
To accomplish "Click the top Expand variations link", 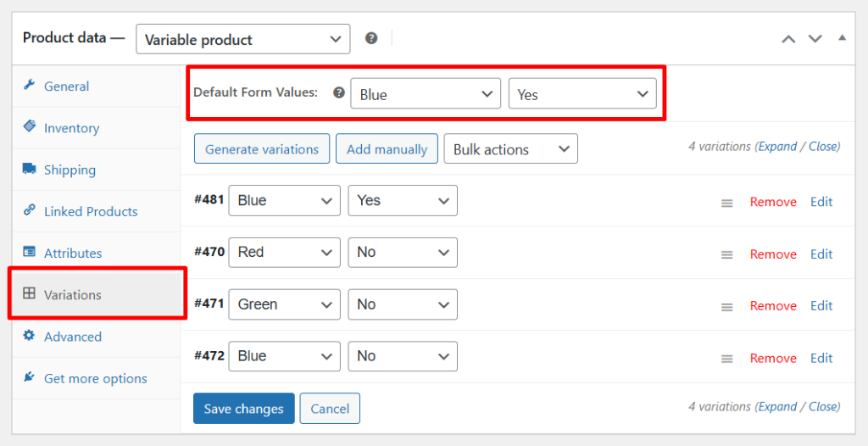I will [x=778, y=147].
